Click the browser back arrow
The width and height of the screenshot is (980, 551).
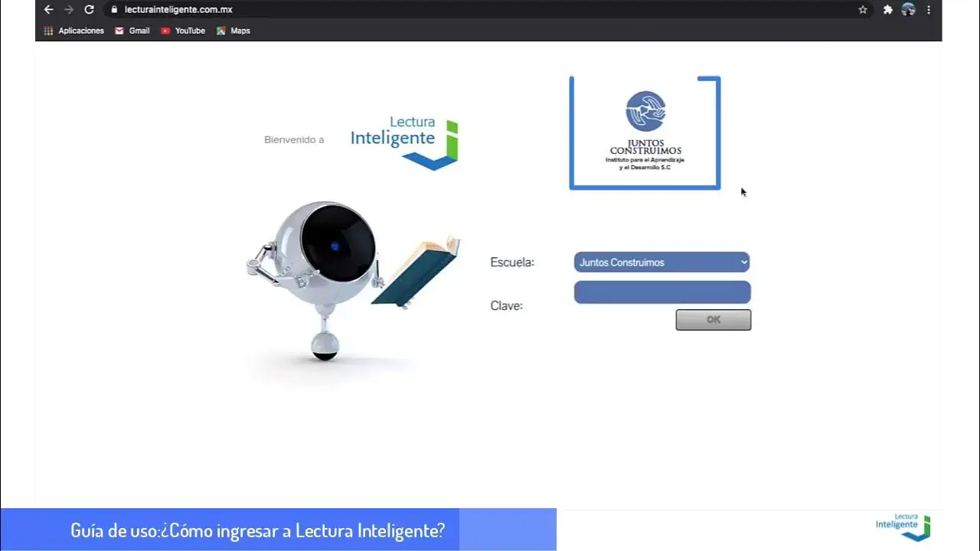click(x=48, y=10)
